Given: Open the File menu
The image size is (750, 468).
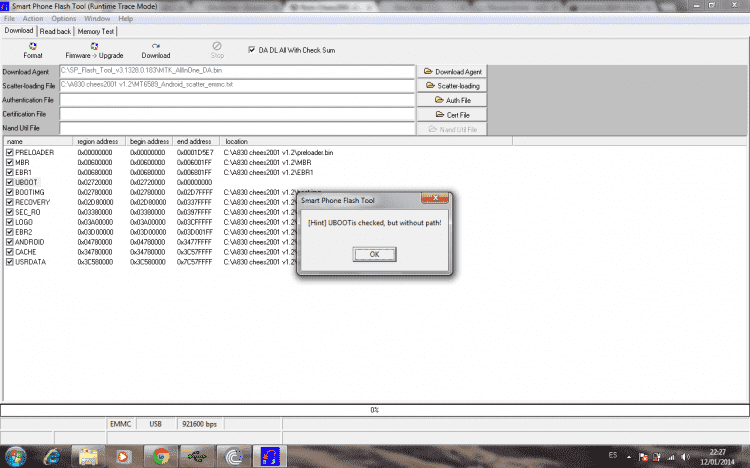Looking at the screenshot, I should (x=9, y=19).
